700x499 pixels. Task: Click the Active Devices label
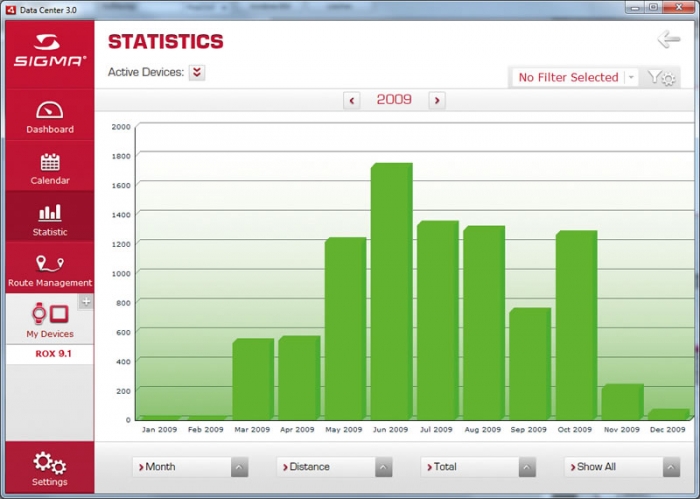point(146,72)
